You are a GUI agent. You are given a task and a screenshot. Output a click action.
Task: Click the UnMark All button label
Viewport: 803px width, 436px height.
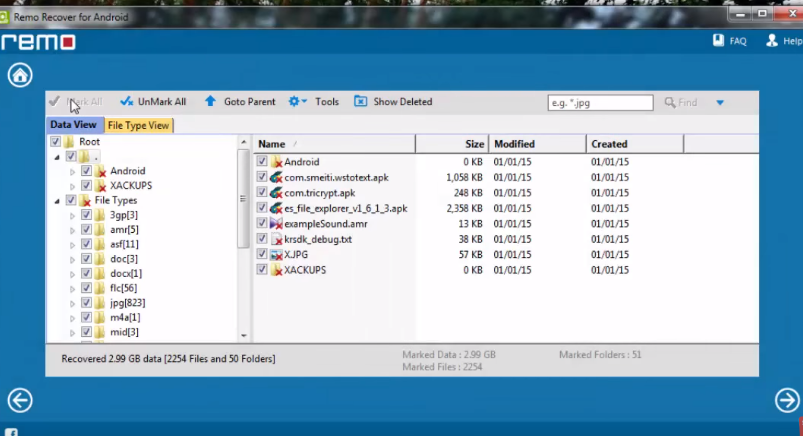click(x=162, y=101)
